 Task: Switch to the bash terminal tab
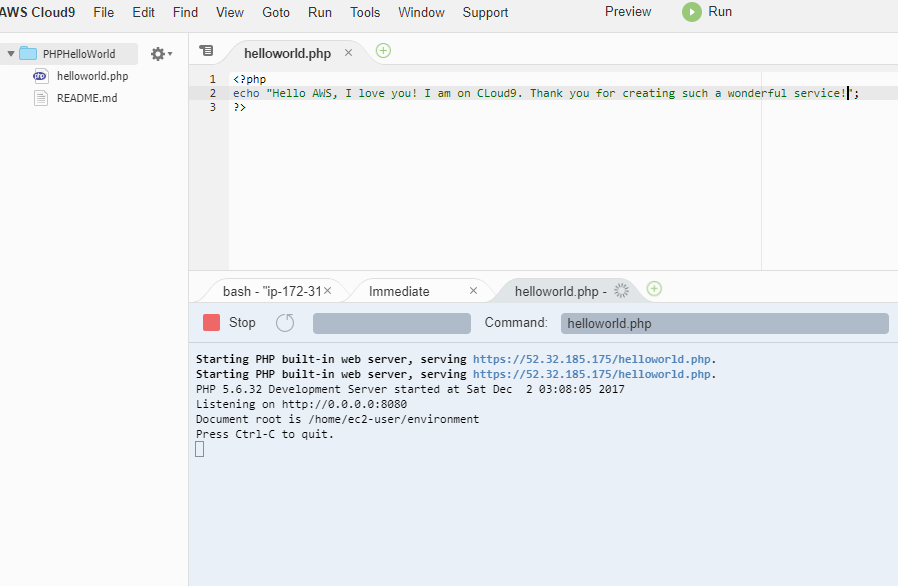pyautogui.click(x=272, y=292)
